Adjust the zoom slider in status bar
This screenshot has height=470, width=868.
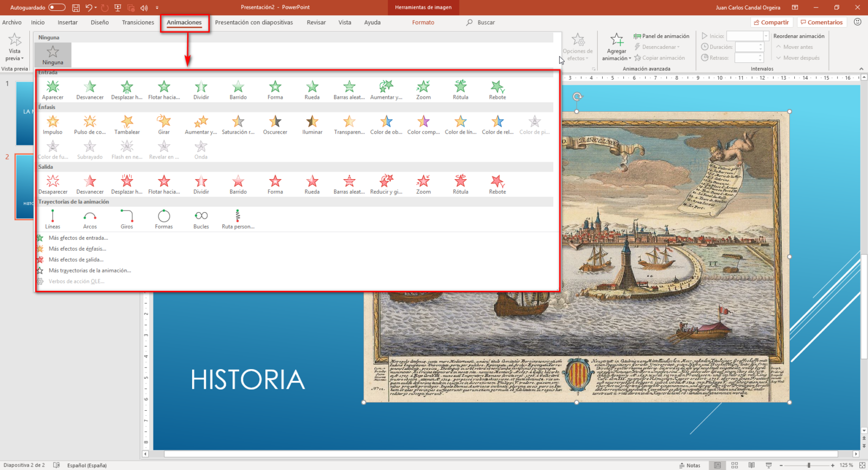point(808,465)
